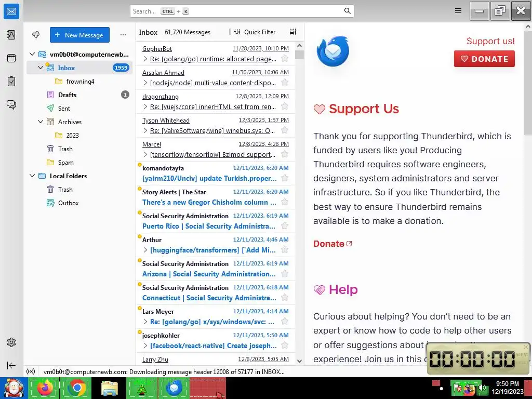The image size is (532, 399).
Task: Open the message list display options icon
Action: (x=293, y=32)
